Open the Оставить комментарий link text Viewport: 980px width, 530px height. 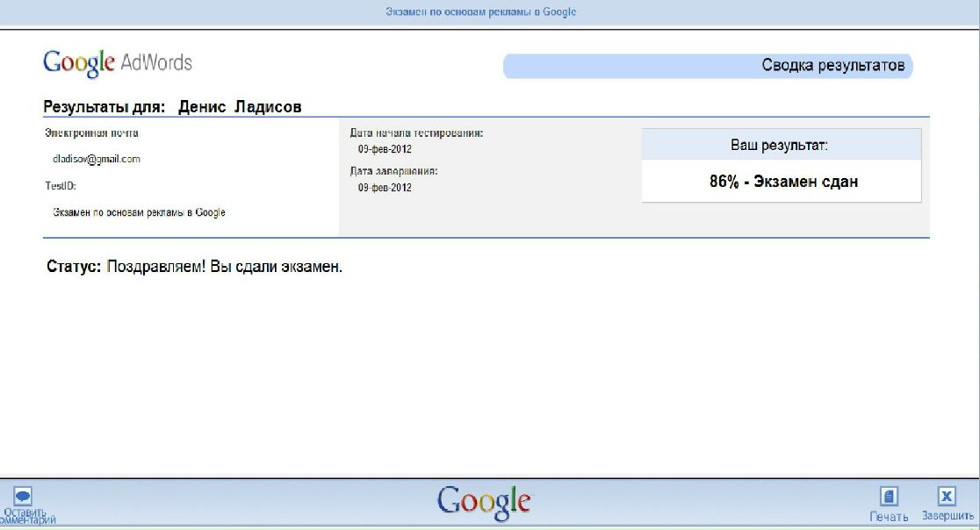coord(26,516)
